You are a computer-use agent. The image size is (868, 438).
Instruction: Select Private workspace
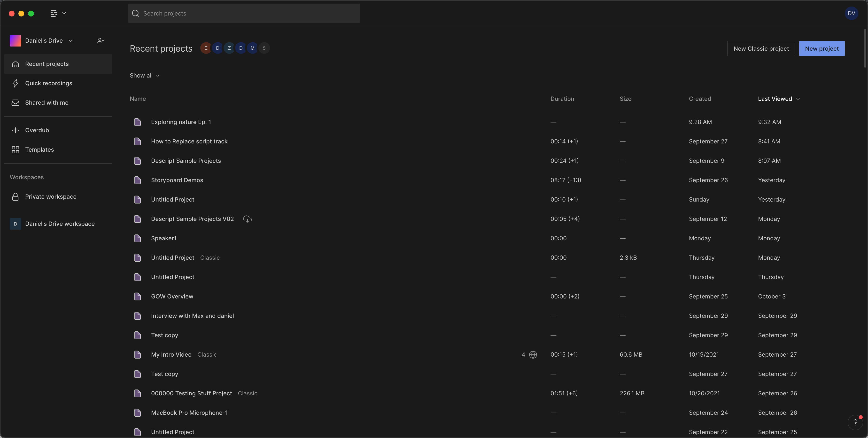[x=58, y=197]
